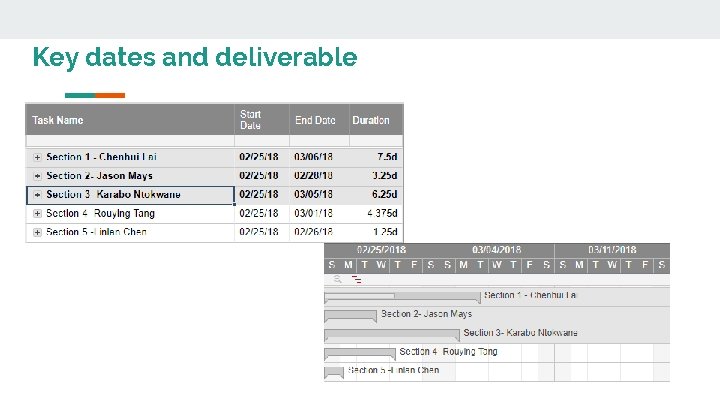
Task: Click the 03/11/2018 week header
Action: [x=612, y=250]
